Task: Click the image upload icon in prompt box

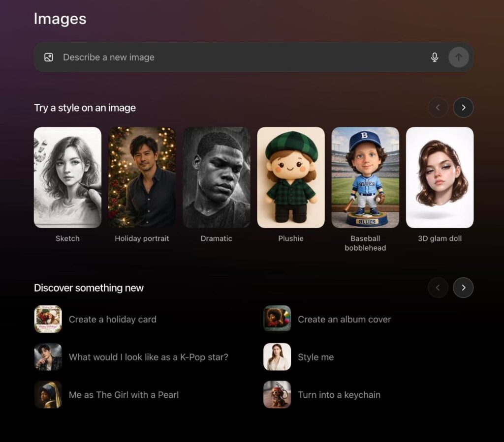Action: click(x=48, y=58)
